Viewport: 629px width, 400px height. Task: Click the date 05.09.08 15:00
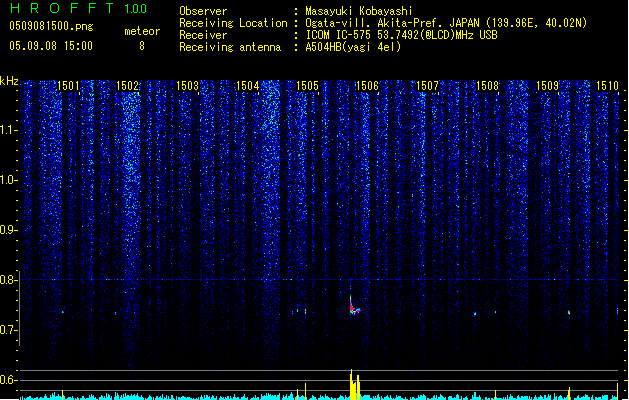pos(51,46)
